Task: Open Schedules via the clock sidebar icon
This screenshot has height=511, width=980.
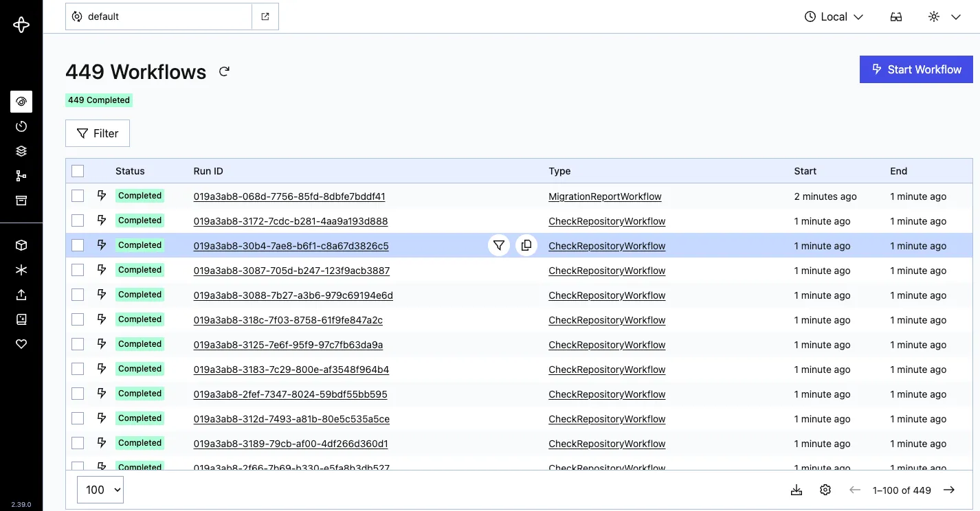Action: tap(21, 126)
